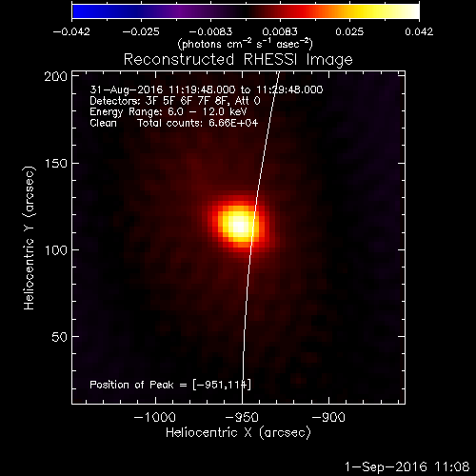476x476 pixels.
Task: Click the positive colorbar value '0.025'
Action: 349,31
